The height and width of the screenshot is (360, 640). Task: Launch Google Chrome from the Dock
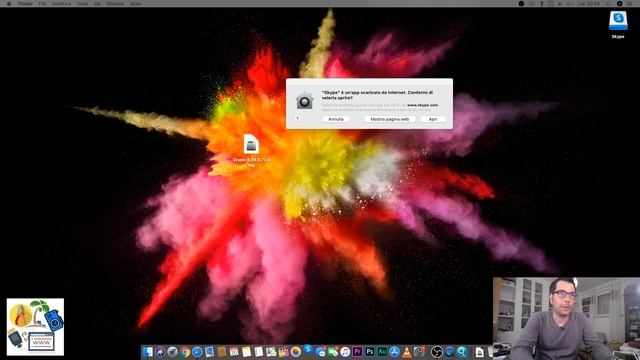point(185,352)
